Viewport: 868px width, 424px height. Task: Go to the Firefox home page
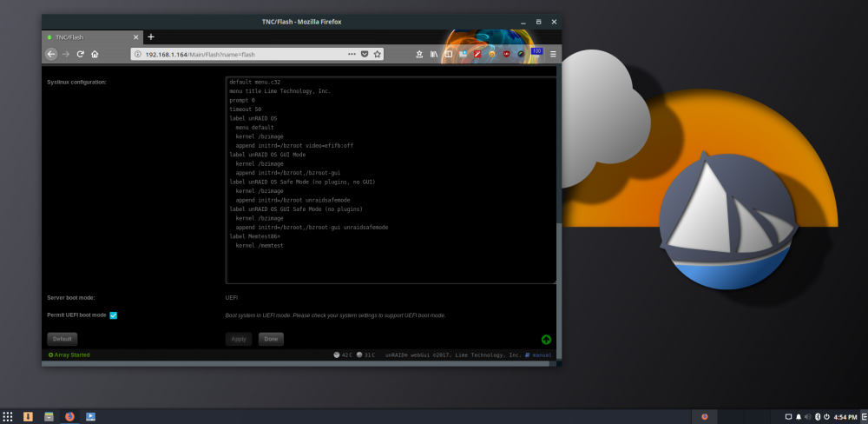pyautogui.click(x=95, y=55)
